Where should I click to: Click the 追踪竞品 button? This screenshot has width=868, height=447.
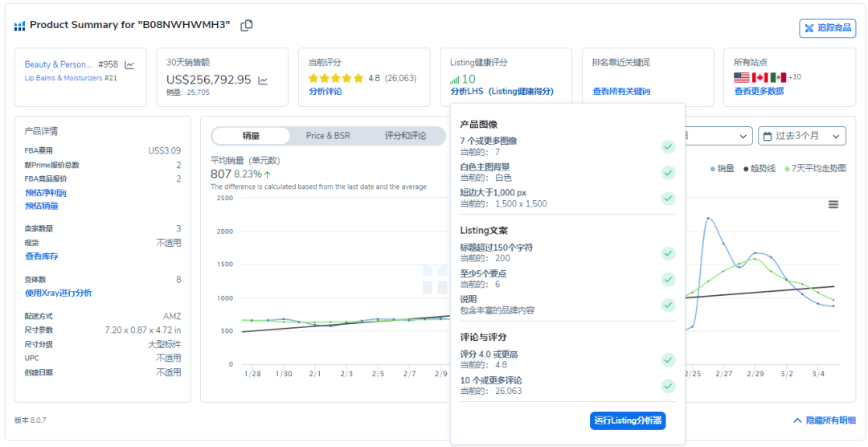(828, 27)
